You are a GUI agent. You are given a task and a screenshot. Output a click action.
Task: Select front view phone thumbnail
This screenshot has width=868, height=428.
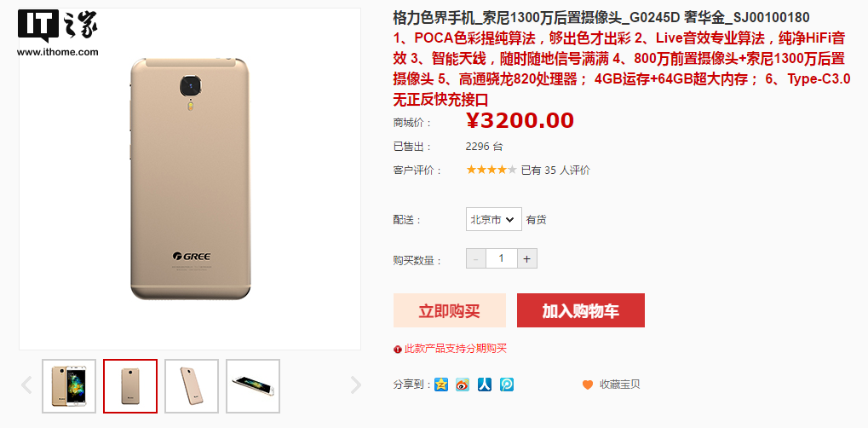click(x=69, y=386)
